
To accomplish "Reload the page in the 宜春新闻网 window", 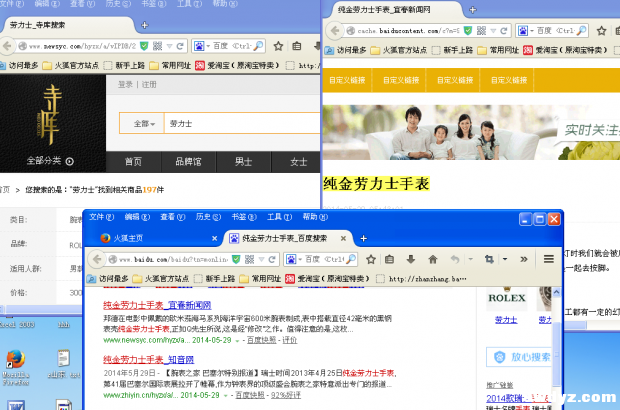I will point(504,30).
